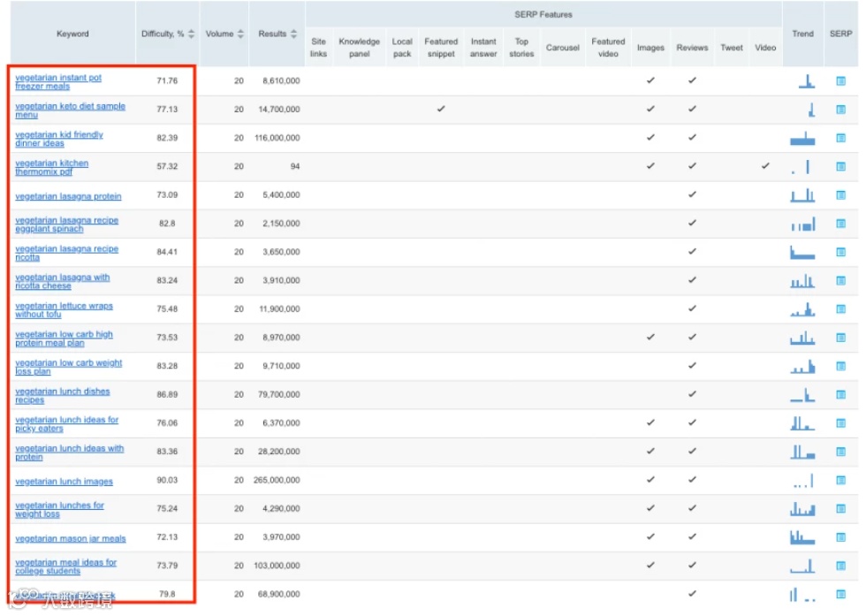Screen dimensions: 866x616
Task: Open SERP icon for "vegetarian meal ideas for college students"
Action: (841, 566)
